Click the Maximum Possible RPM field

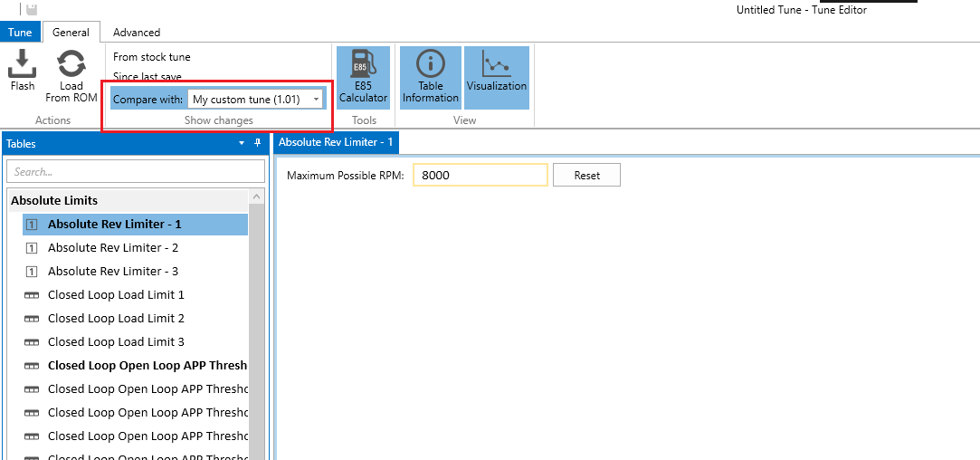480,175
